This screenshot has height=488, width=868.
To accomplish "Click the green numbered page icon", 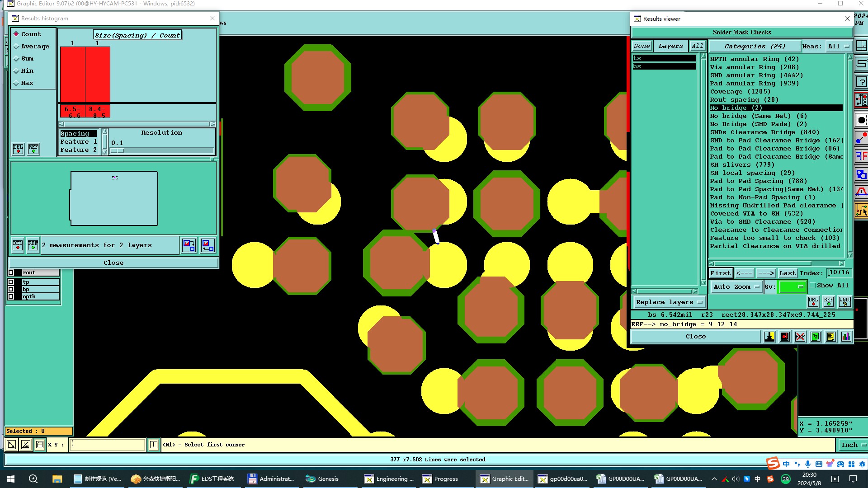I will pos(815,337).
